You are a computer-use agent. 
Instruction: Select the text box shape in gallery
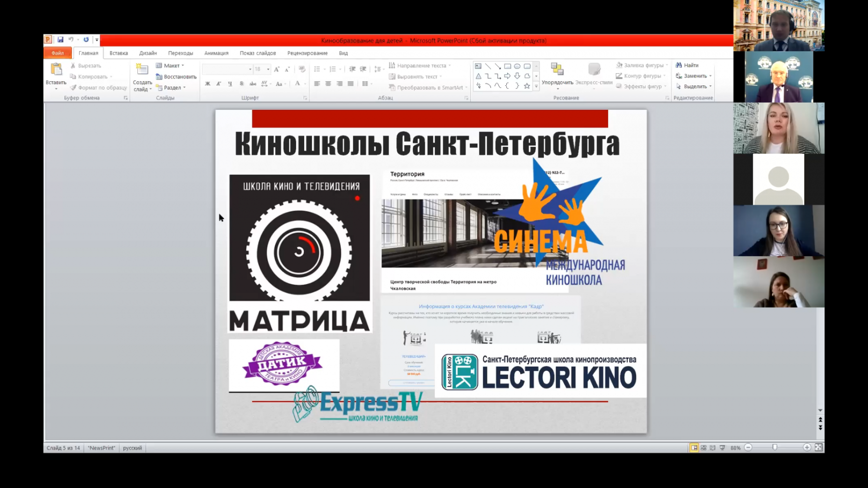tap(478, 66)
